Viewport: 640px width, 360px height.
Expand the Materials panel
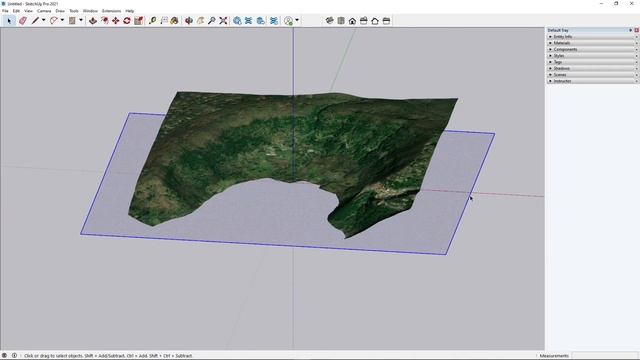(x=593, y=43)
